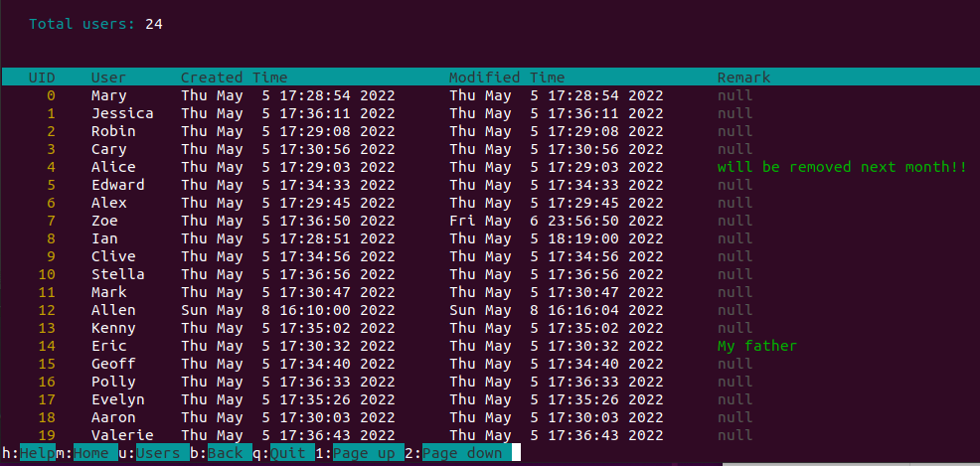Select the user name Stella
The image size is (980, 466).
pyautogui.click(x=118, y=274)
